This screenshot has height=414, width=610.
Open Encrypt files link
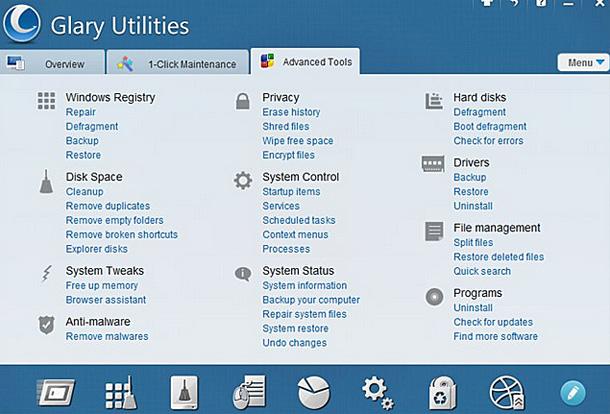[288, 155]
